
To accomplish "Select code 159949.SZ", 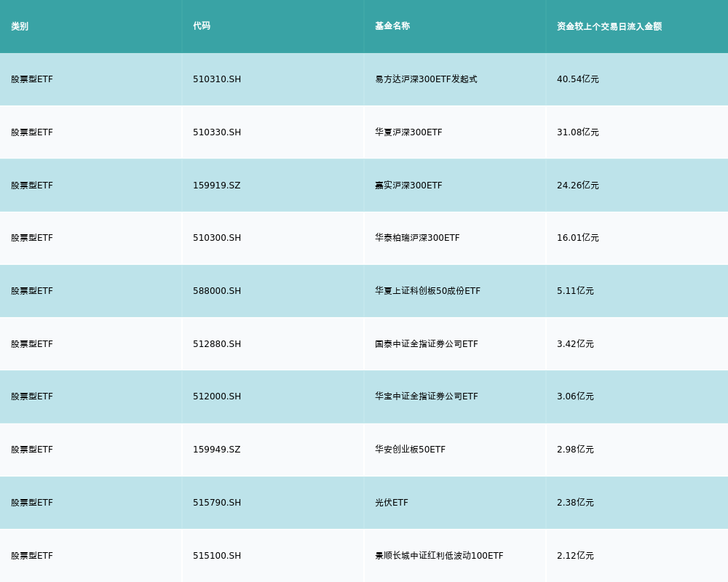I will pos(217,450).
